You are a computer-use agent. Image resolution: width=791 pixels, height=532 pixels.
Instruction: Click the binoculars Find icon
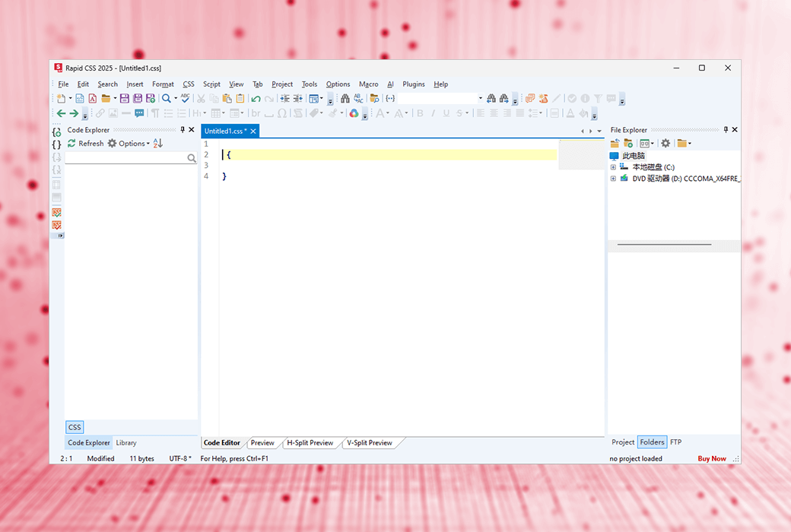point(345,98)
